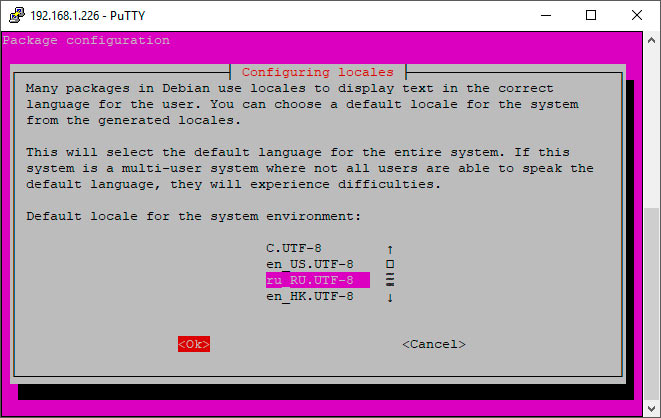Image resolution: width=661 pixels, height=418 pixels.
Task: Confirm with the <Ok> button
Action: tap(194, 344)
